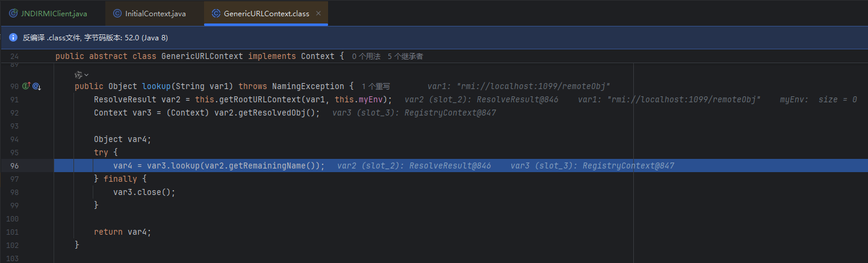Click the '1 个重写' overrides hint
The height and width of the screenshot is (263, 868).
pyautogui.click(x=376, y=86)
